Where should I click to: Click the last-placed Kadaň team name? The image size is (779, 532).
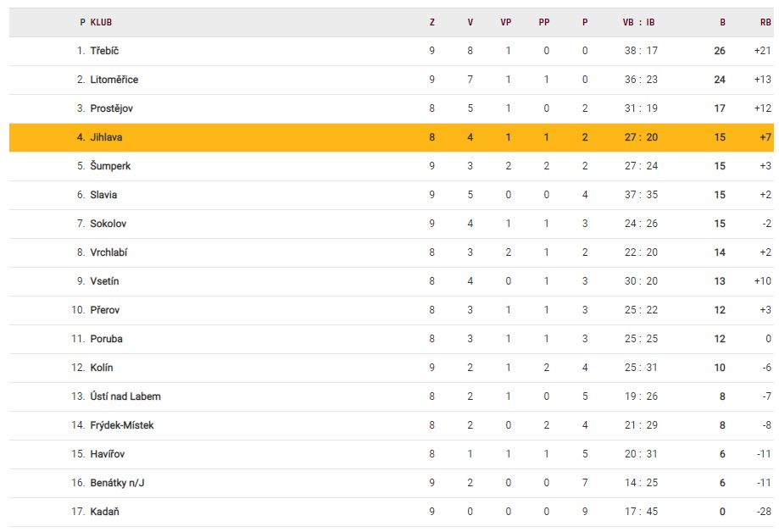tap(104, 512)
